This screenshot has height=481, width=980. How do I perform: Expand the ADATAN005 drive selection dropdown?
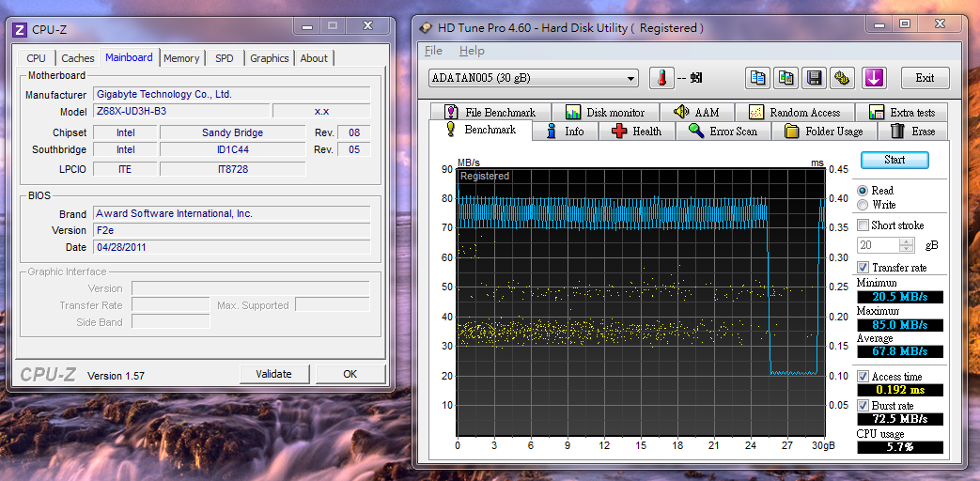click(x=631, y=79)
